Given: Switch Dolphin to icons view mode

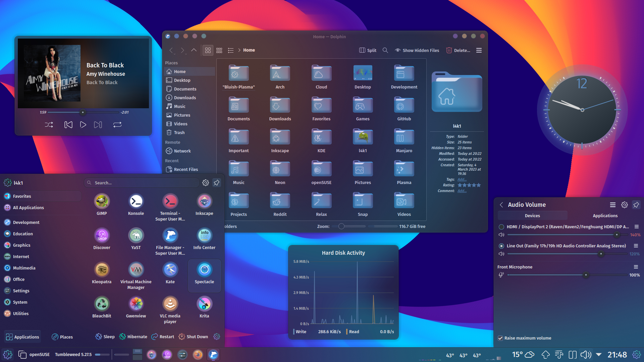Looking at the screenshot, I should [x=208, y=50].
